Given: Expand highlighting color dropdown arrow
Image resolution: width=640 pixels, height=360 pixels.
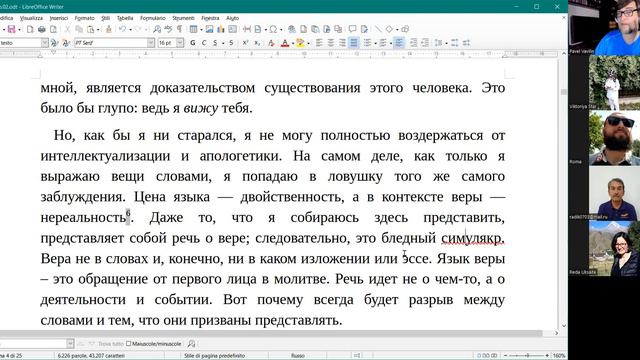Looking at the screenshot, I should (308, 43).
